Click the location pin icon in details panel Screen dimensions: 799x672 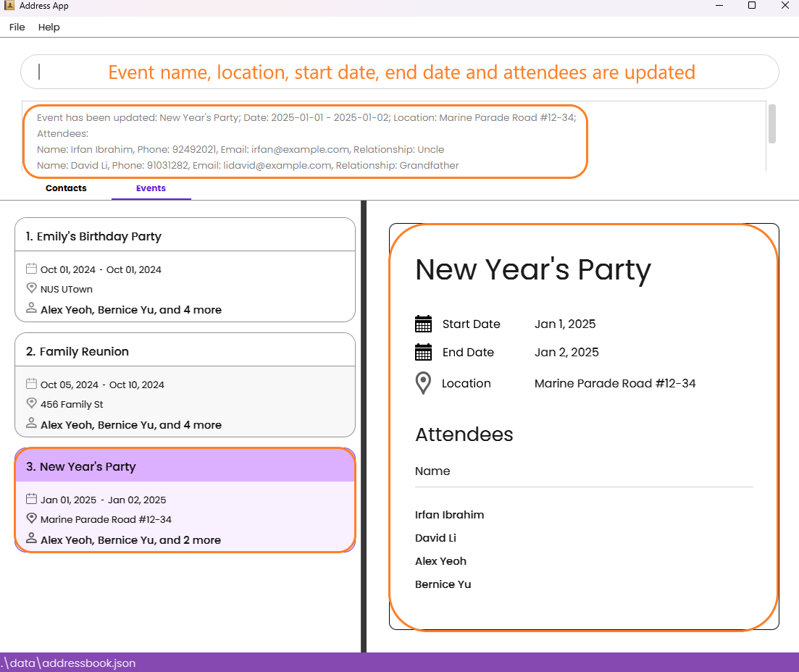(x=423, y=383)
